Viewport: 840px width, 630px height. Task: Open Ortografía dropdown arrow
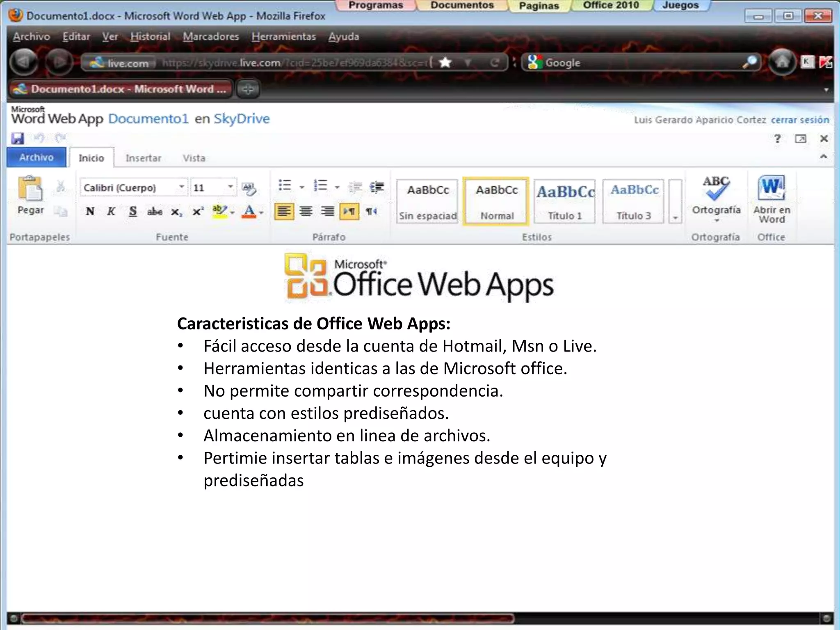pos(717,221)
